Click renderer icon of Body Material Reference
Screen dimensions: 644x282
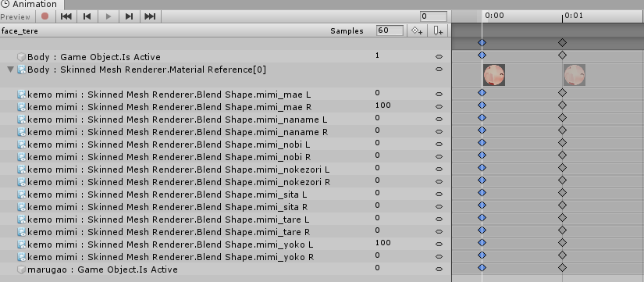[x=21, y=70]
